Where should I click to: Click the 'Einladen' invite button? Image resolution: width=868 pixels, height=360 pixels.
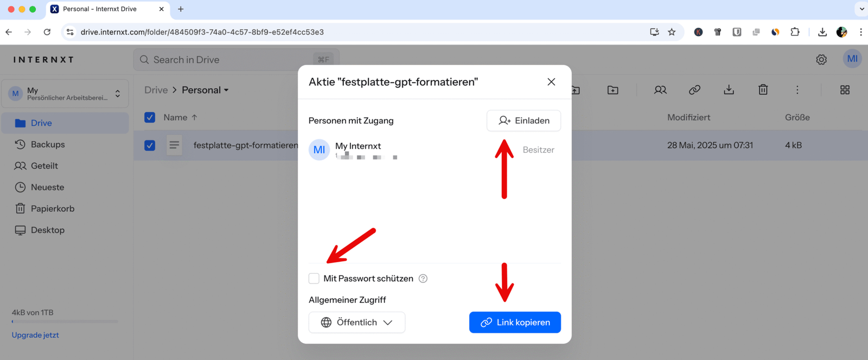(524, 121)
